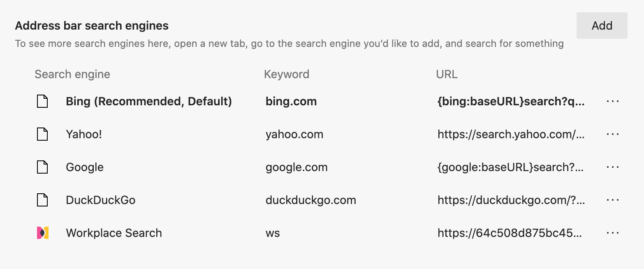
Task: Click the Yahoo! search engine page icon
Action: tap(42, 134)
